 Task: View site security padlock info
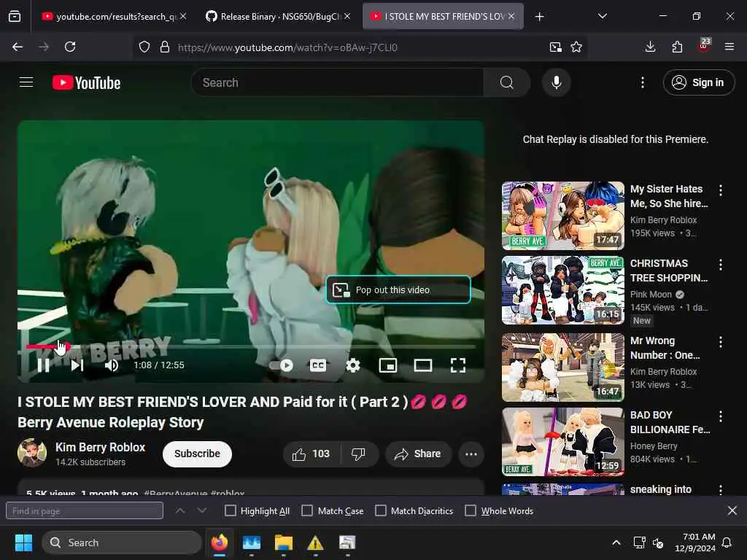click(x=165, y=47)
